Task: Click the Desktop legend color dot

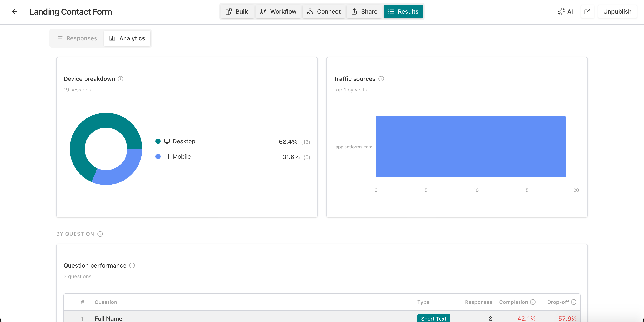Action: [x=158, y=141]
